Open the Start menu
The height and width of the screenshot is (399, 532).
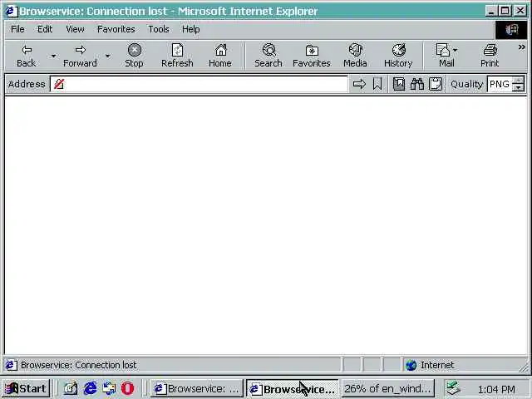click(x=27, y=388)
